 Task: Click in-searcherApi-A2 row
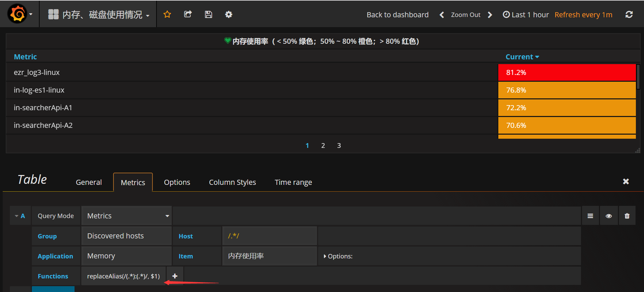pyautogui.click(x=252, y=125)
